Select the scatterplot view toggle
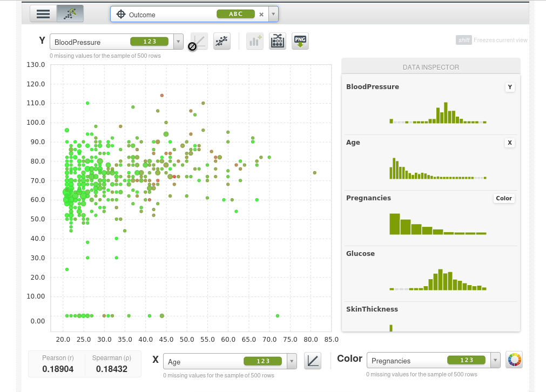 pos(70,13)
